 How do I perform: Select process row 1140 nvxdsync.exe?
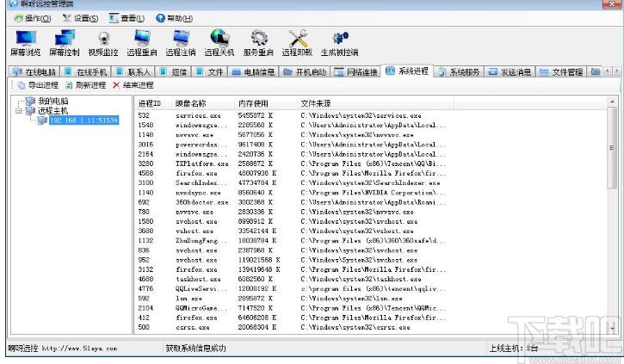(x=294, y=193)
